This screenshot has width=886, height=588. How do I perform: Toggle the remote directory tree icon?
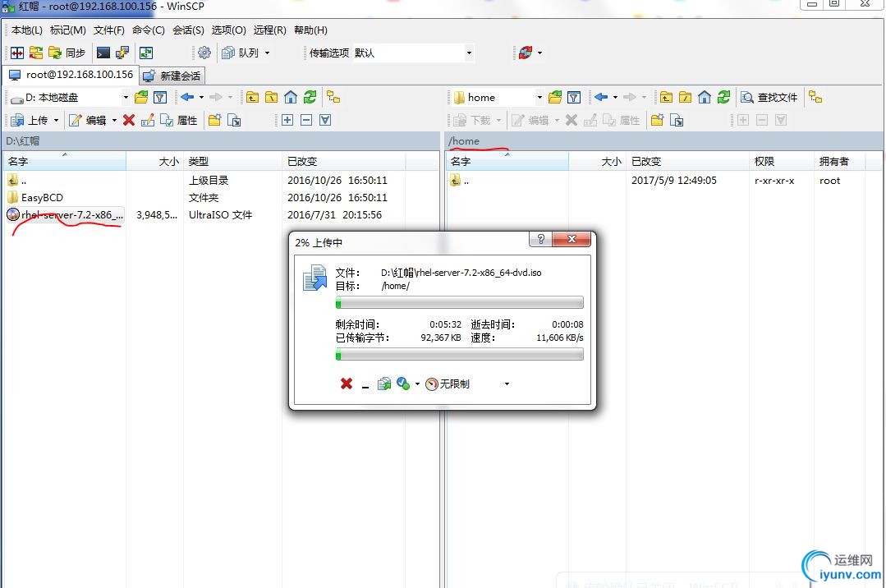[x=815, y=97]
